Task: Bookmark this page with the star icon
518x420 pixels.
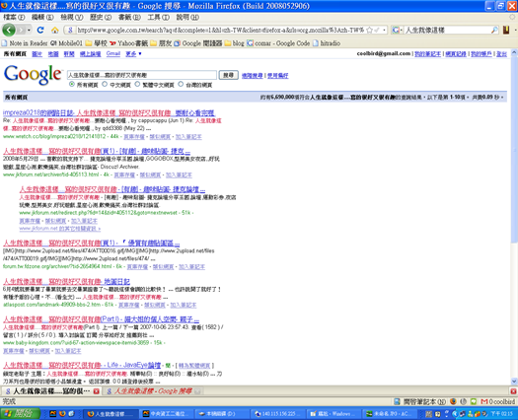Action: click(x=369, y=30)
